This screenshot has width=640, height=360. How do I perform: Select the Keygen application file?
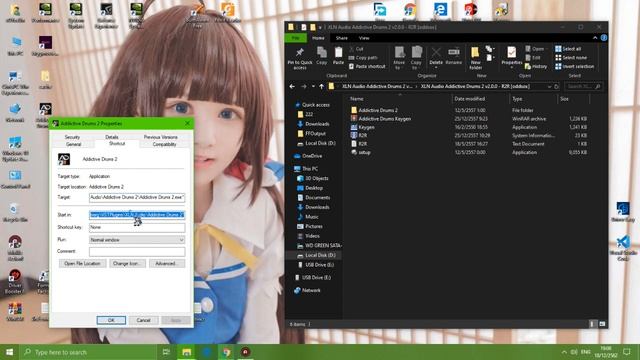469,127
